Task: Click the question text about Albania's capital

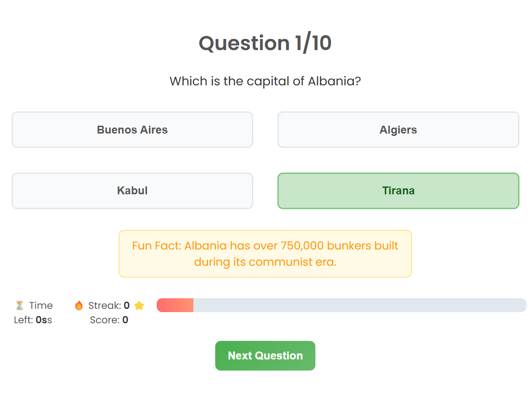Action: [x=265, y=81]
